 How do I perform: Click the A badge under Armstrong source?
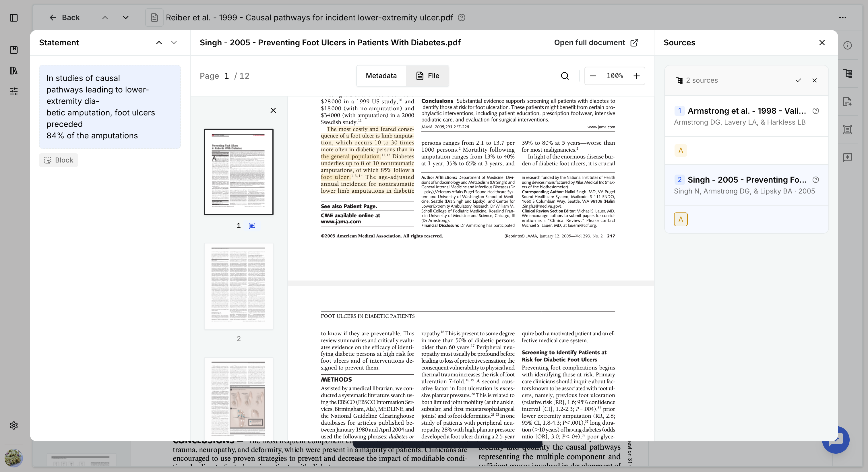click(x=681, y=150)
